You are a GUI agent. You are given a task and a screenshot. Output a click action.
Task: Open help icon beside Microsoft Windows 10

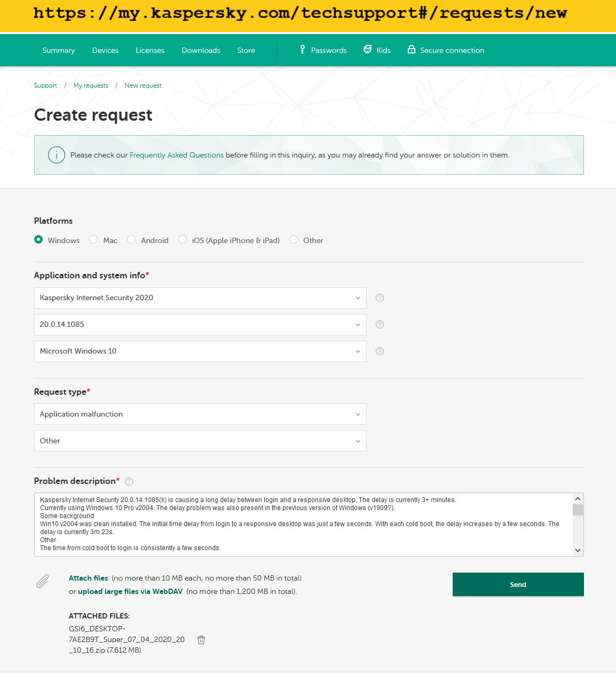coord(380,351)
